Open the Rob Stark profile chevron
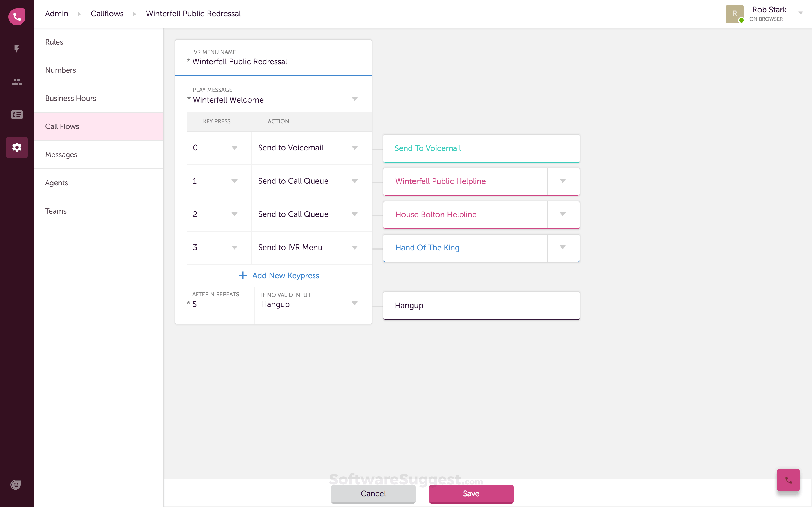Screen dimensions: 812x507 click(x=801, y=13)
